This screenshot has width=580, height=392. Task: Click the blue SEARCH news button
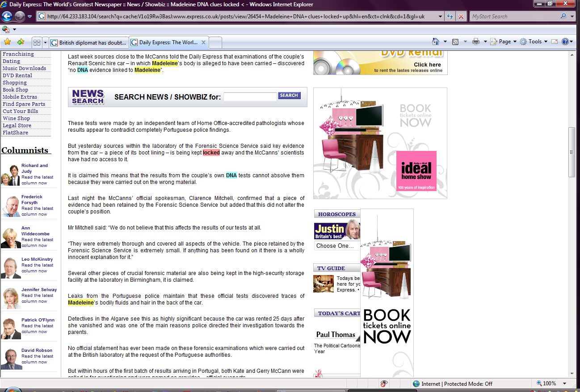tap(289, 96)
